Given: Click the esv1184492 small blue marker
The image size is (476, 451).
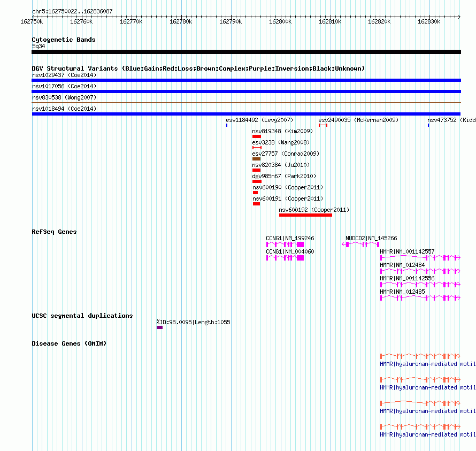Looking at the screenshot, I should click(x=227, y=125).
